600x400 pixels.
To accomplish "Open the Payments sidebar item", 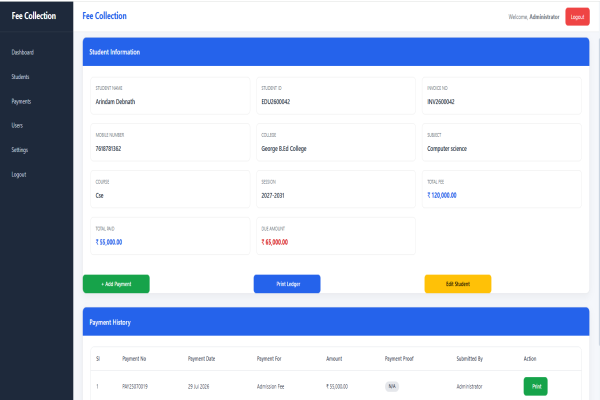I will point(21,101).
